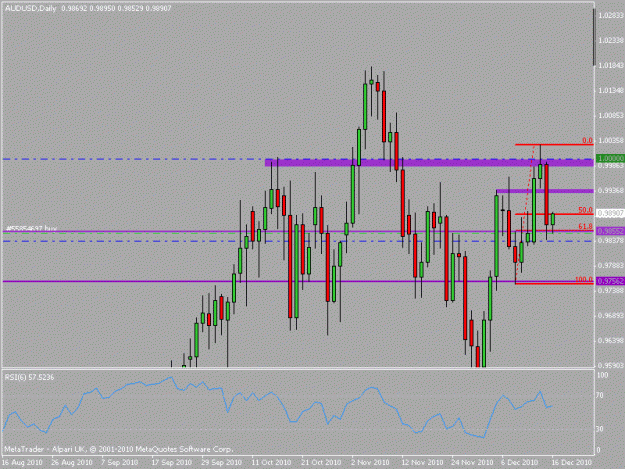Select the purple 0.98552 price level label
The width and height of the screenshot is (625, 469).
point(609,231)
